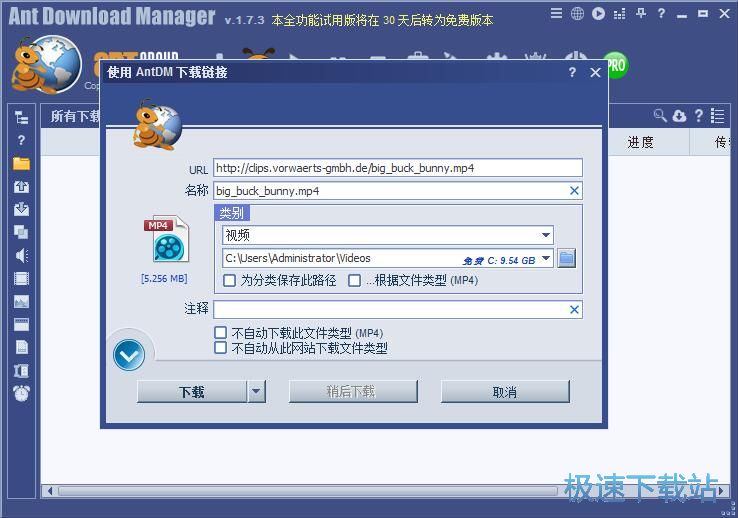738x518 pixels.
Task: Clear the 名称 field with its X
Action: point(574,191)
